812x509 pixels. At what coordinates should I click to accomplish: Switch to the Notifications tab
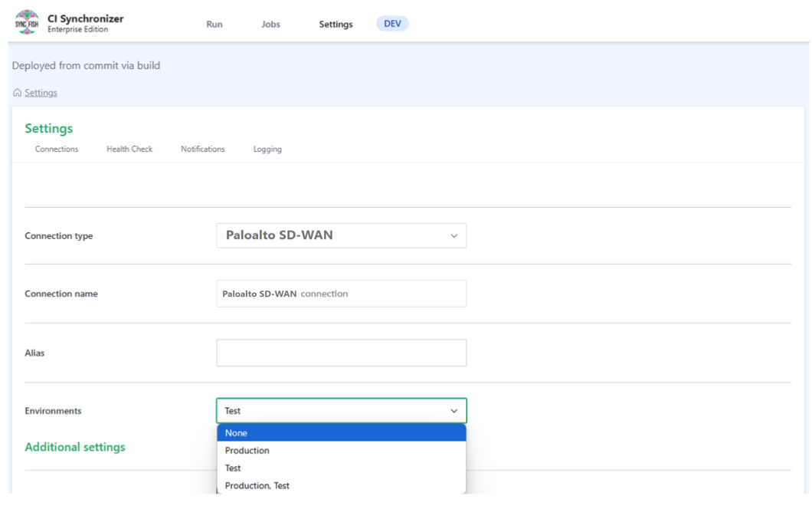coord(202,149)
